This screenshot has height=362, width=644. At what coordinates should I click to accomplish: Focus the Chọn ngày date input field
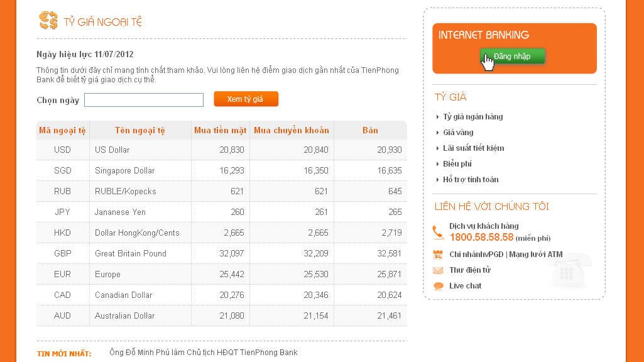(144, 100)
